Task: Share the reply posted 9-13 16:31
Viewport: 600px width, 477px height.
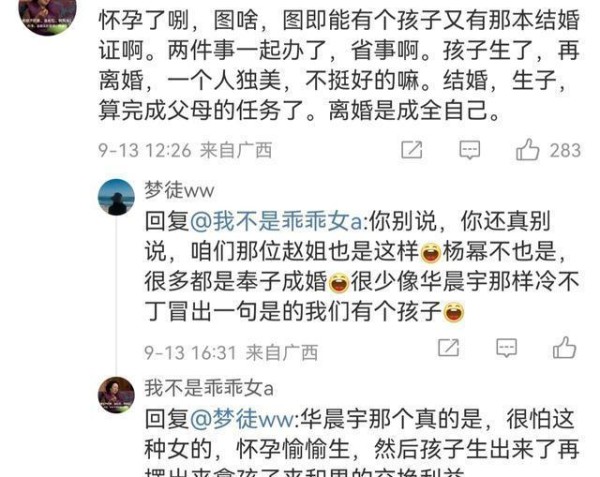Action: click(x=448, y=348)
